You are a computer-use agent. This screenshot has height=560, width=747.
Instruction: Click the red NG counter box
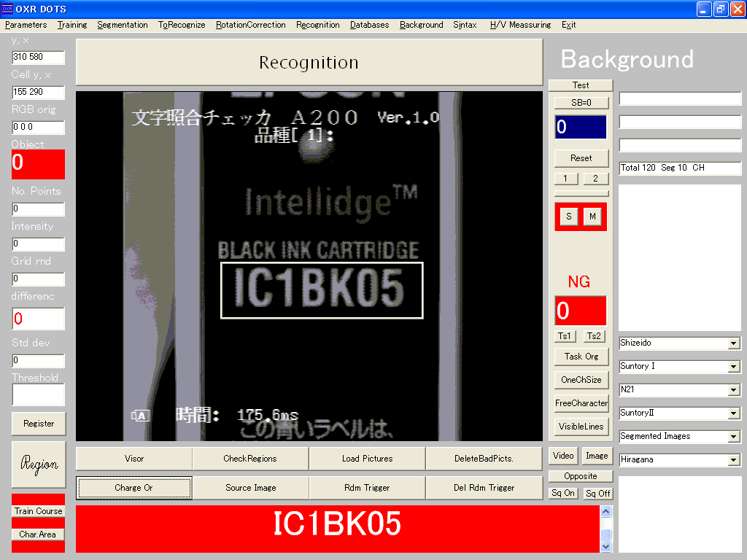[581, 311]
